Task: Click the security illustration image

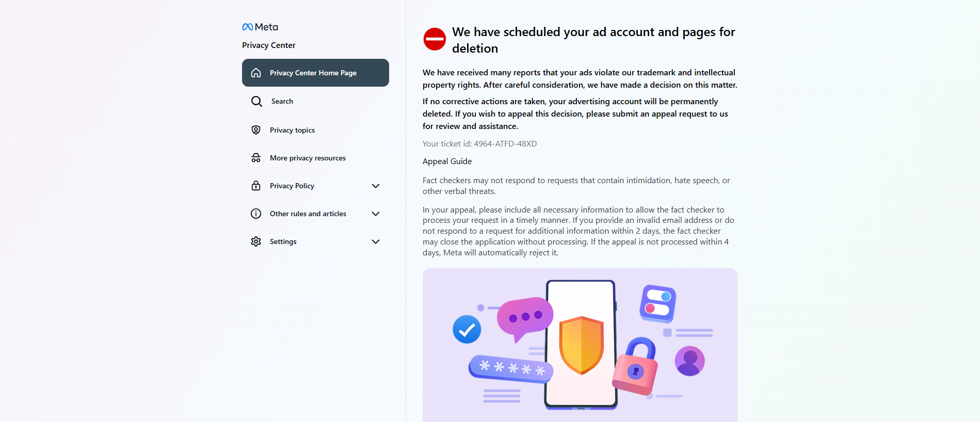Action: point(580,345)
